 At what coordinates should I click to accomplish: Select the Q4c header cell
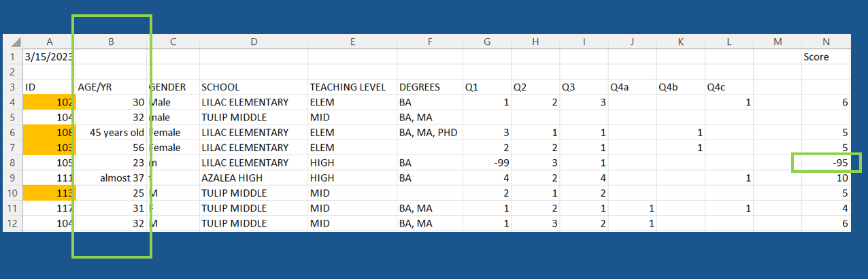(x=729, y=87)
